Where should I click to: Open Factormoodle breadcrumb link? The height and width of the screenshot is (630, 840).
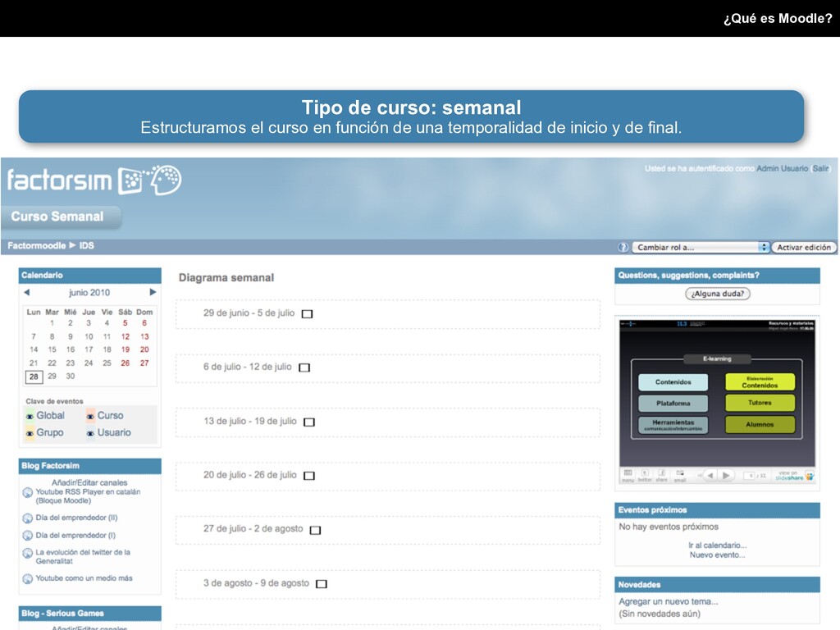click(36, 245)
